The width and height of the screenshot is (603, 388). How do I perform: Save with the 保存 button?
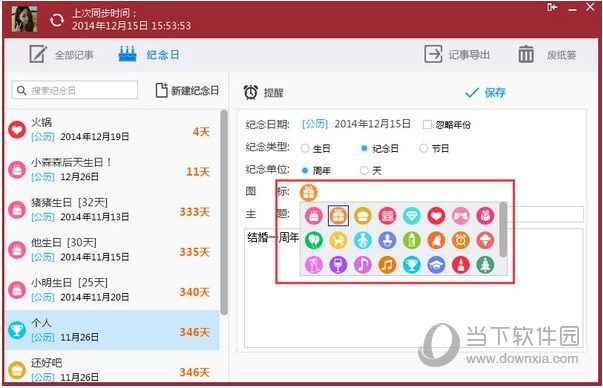coord(485,93)
